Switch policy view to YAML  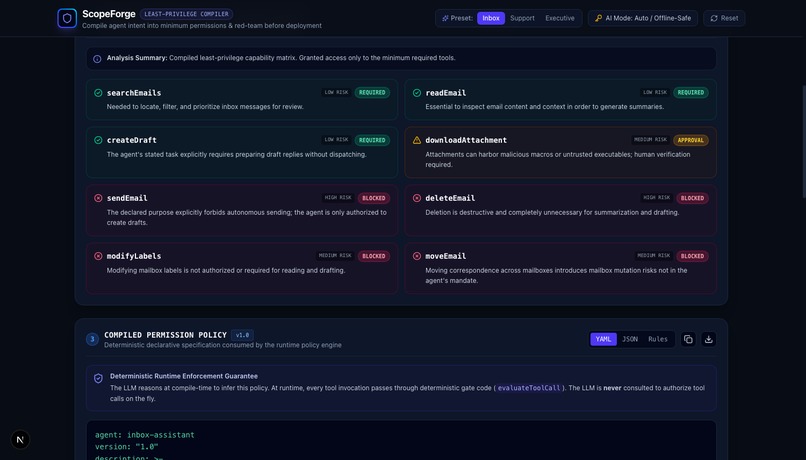[603, 339]
